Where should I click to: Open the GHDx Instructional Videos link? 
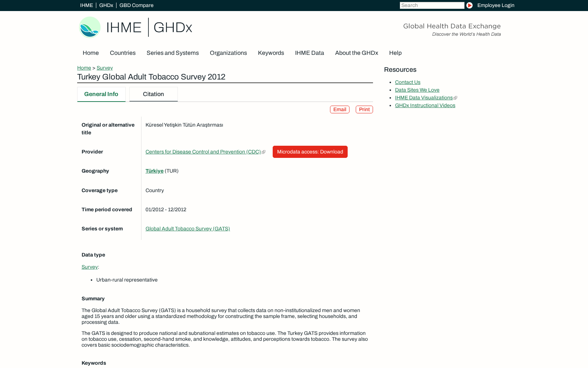(425, 105)
